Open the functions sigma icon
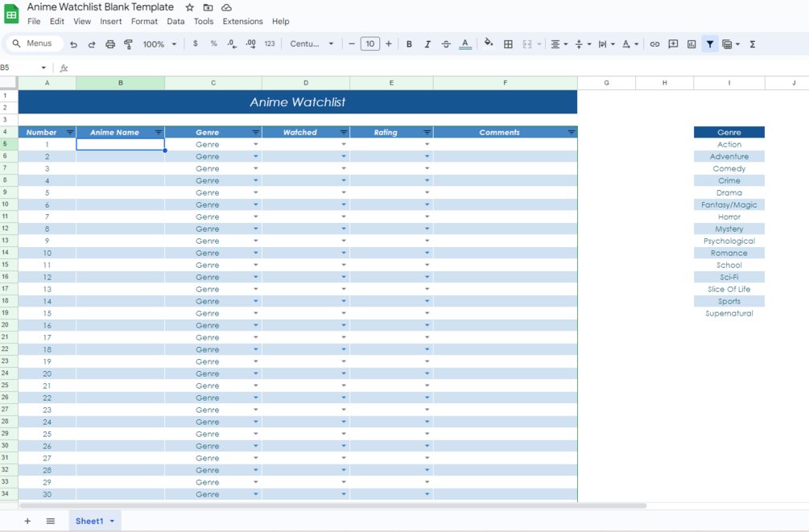Image resolution: width=809 pixels, height=532 pixels. [x=753, y=44]
